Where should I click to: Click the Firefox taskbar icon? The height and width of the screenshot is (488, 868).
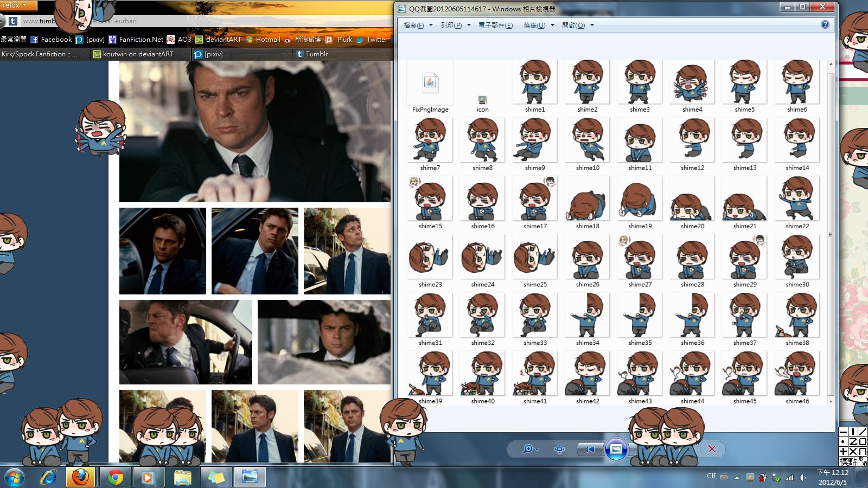click(x=80, y=478)
